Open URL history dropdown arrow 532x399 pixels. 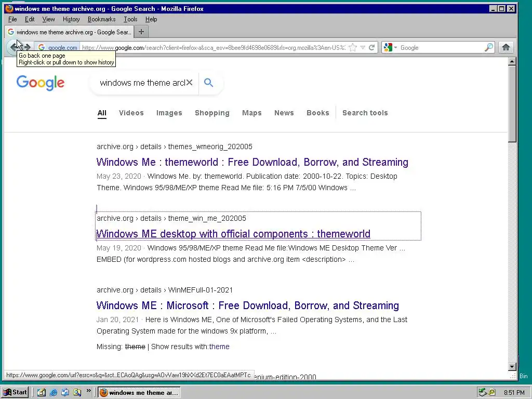point(363,47)
